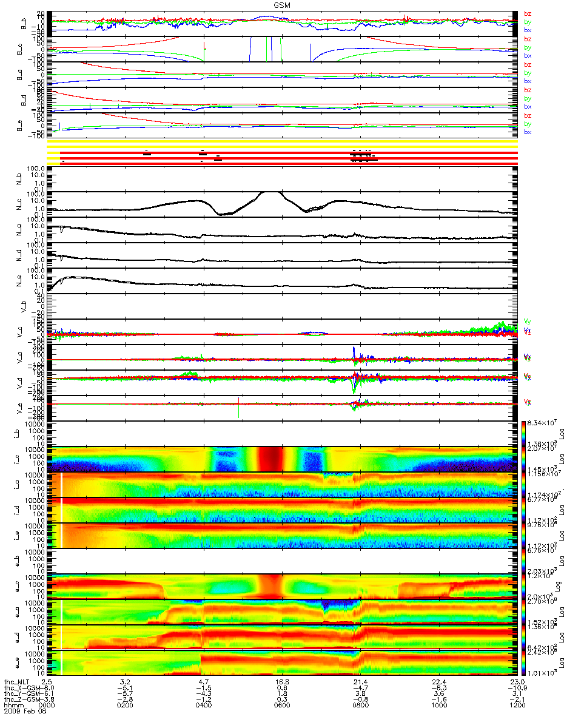564x728 pixels.
Task: Pick the V_d velocity panel label
Action: pyautogui.click(x=18, y=383)
